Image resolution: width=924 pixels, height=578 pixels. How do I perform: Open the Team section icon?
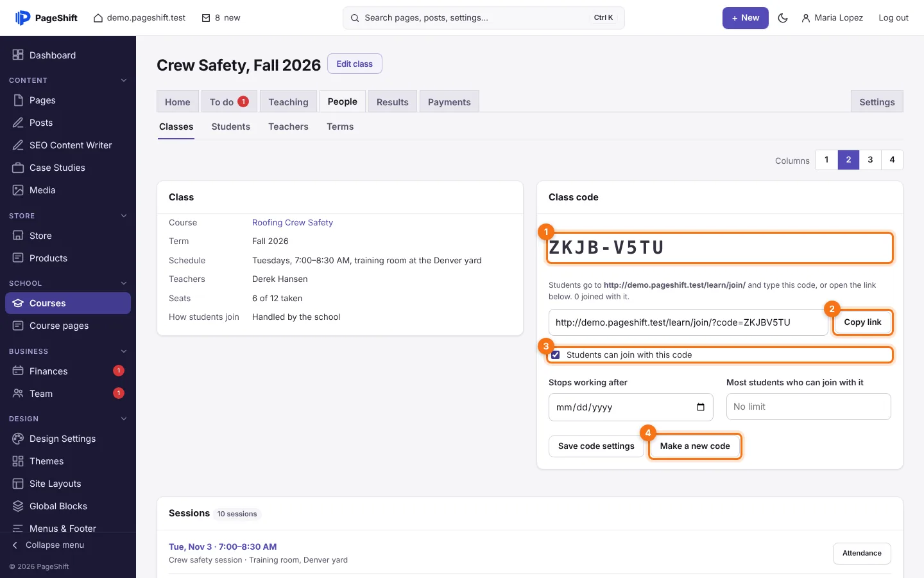click(18, 394)
